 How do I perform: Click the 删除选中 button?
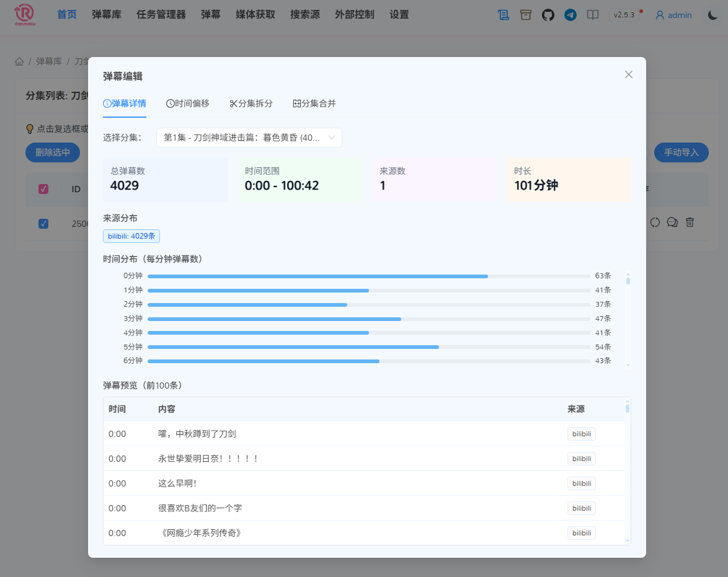pyautogui.click(x=53, y=152)
